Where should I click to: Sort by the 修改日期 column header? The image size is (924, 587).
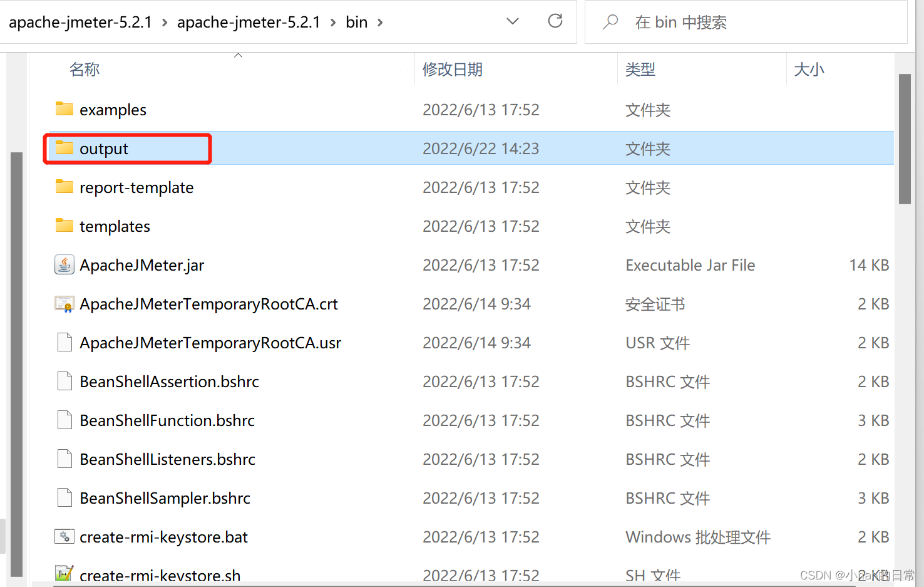[x=453, y=69]
